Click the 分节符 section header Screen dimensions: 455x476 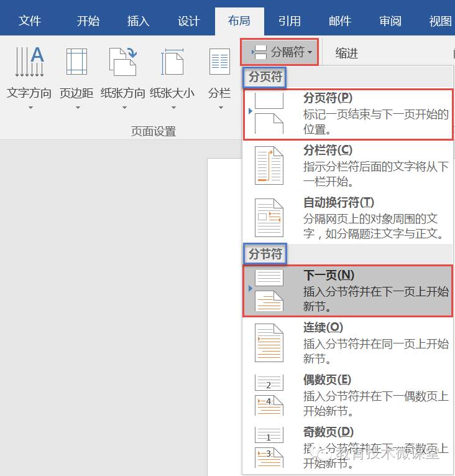(265, 254)
